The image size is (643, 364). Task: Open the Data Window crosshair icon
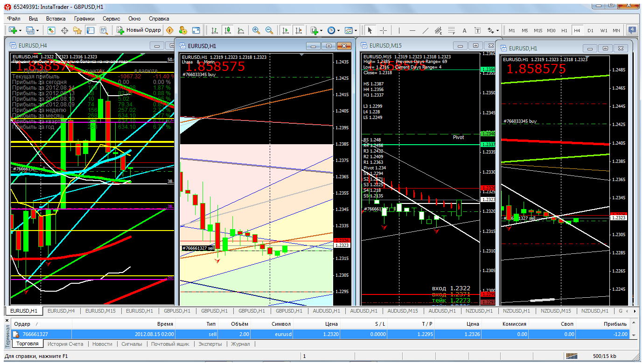pos(64,30)
